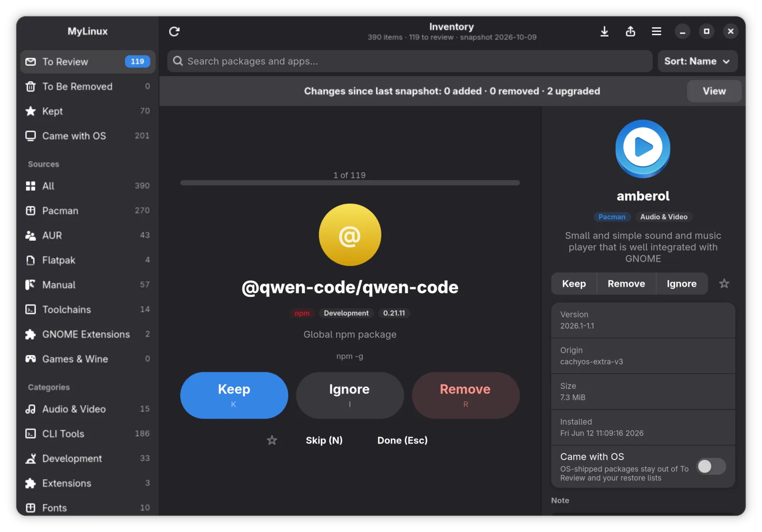Filter by Manual source

click(88, 285)
